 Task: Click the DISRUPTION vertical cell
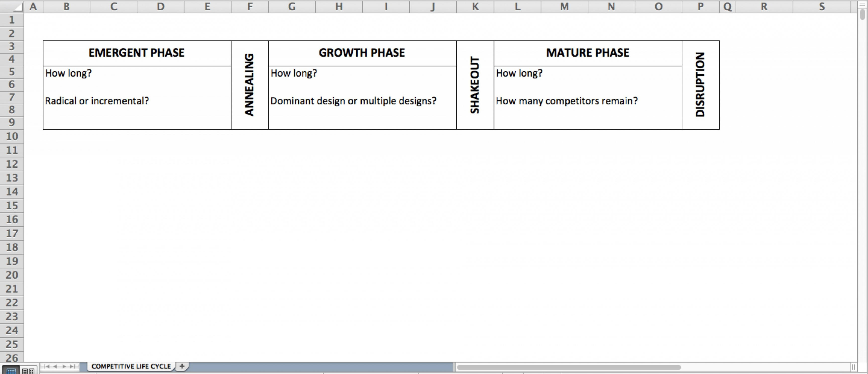point(700,85)
